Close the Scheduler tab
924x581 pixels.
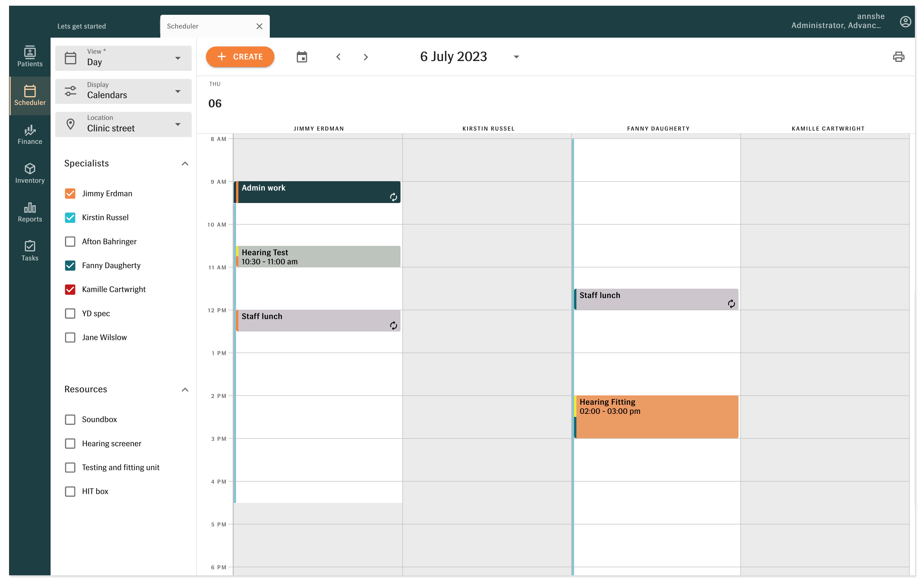(x=259, y=26)
